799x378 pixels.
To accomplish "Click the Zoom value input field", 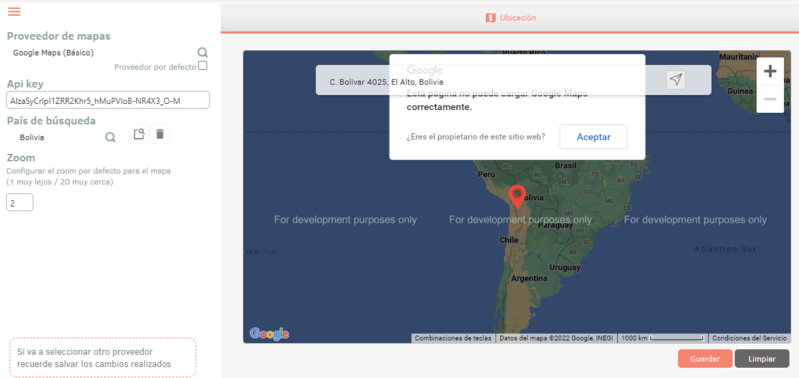I will click(20, 203).
